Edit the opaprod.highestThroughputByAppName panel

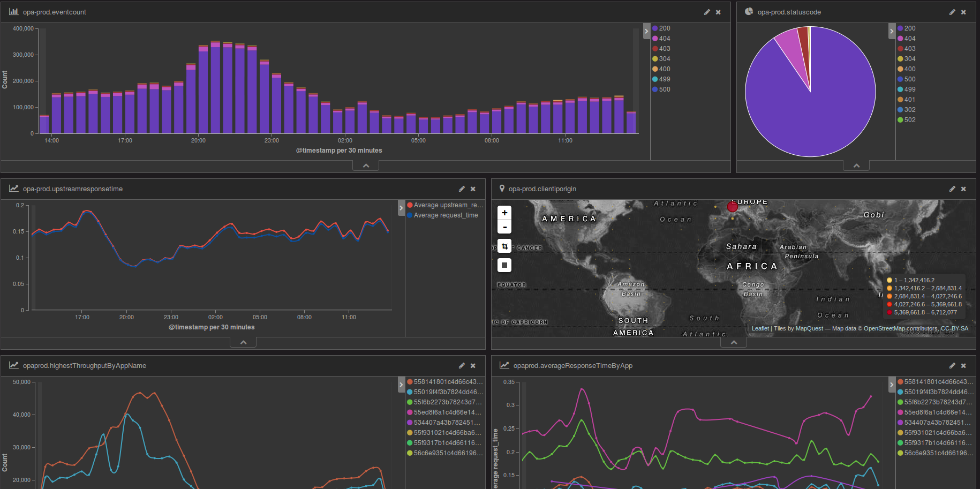pyautogui.click(x=462, y=366)
